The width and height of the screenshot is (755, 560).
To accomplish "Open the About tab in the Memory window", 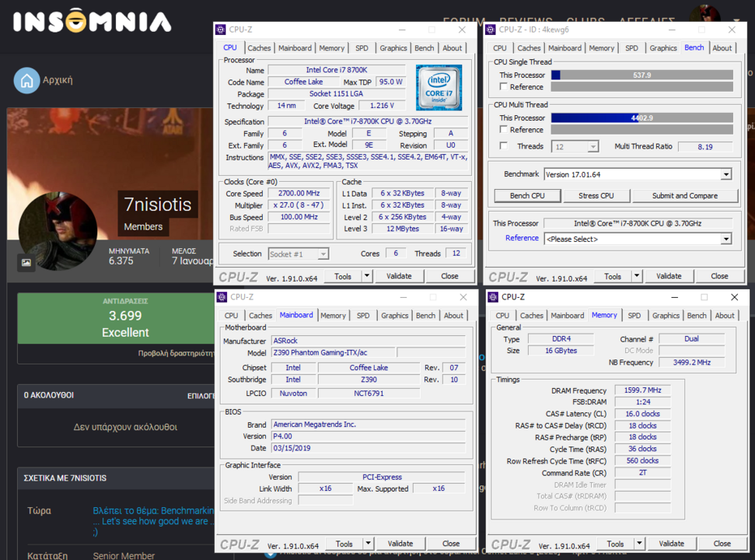I will point(725,316).
